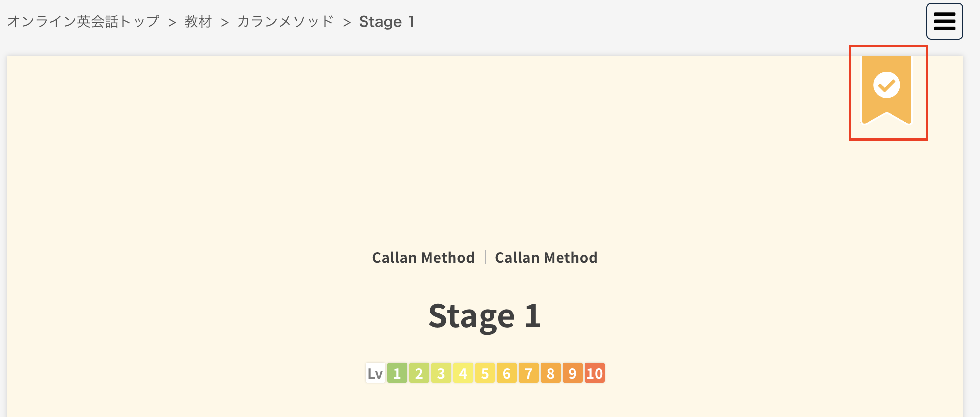
Task: Select level 5 badge
Action: pyautogui.click(x=485, y=373)
